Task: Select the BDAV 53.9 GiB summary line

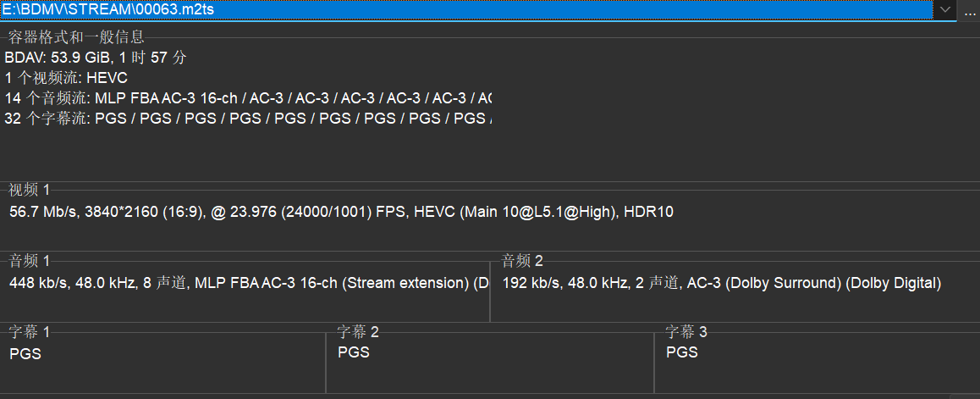Action: click(x=96, y=58)
